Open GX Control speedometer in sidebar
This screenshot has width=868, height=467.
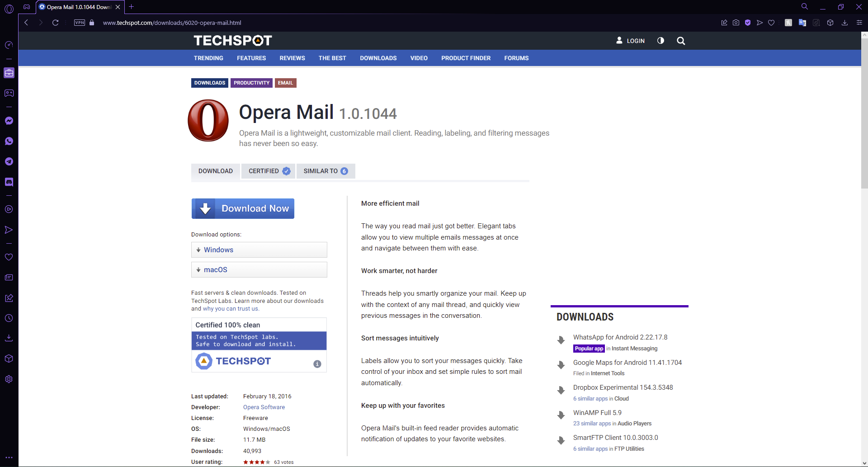(9, 45)
